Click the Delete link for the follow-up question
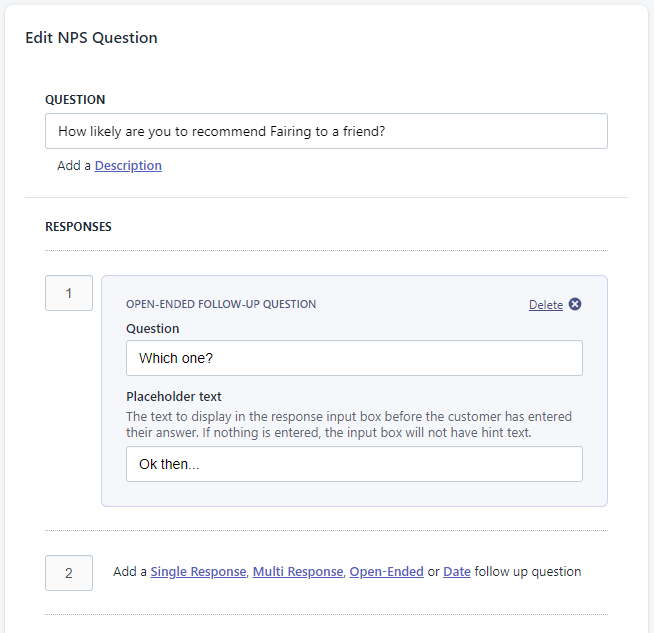654x633 pixels. click(x=545, y=305)
